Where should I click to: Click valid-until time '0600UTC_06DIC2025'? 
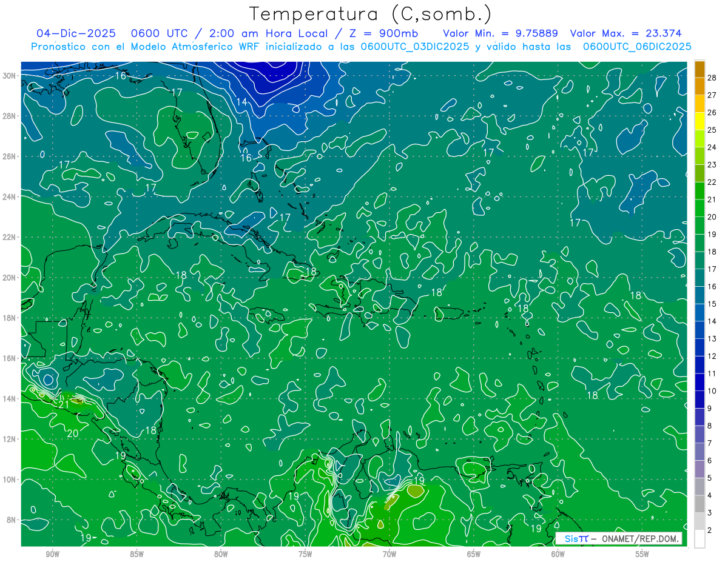tap(637, 47)
